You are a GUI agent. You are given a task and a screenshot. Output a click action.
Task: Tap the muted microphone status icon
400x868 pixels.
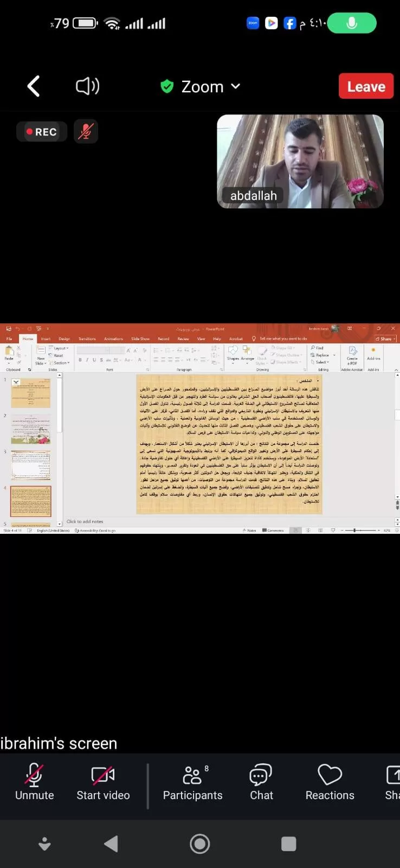click(86, 132)
